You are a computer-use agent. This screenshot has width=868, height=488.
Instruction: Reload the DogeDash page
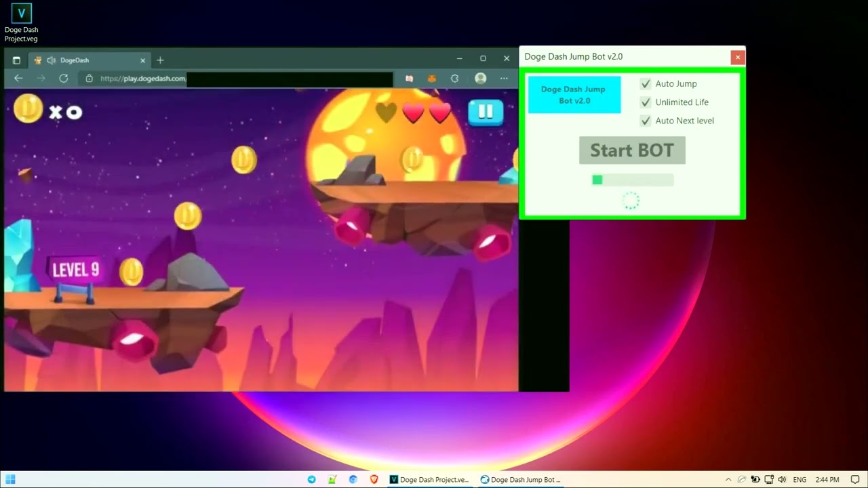tap(64, 79)
